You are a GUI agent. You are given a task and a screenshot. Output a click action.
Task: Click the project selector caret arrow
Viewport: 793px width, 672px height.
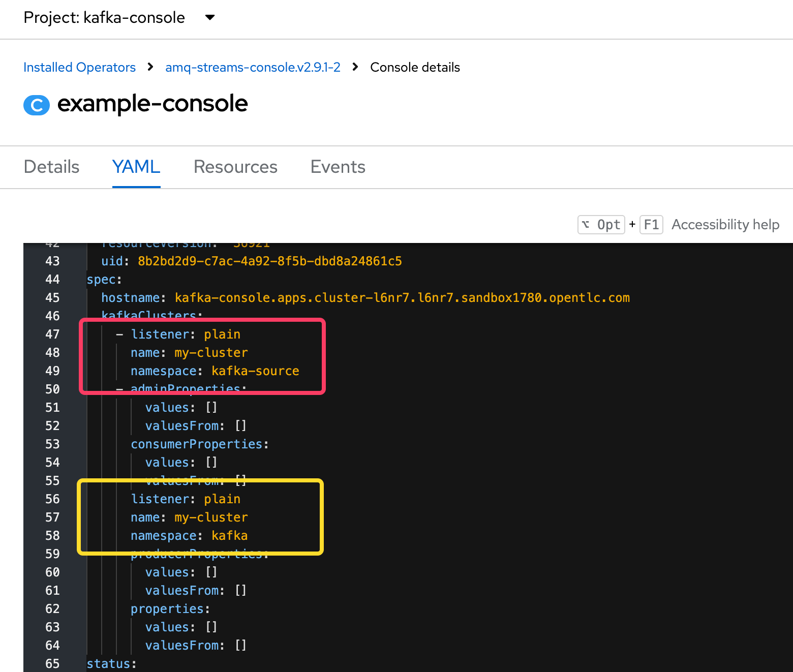point(209,18)
